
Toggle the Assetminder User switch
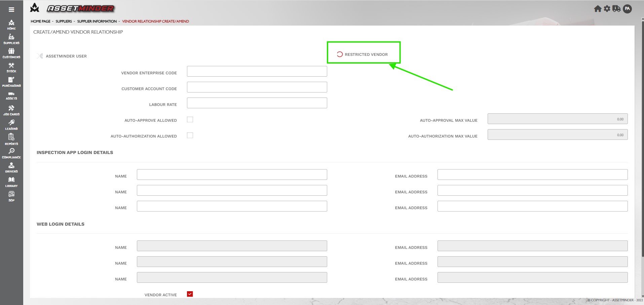tap(40, 56)
